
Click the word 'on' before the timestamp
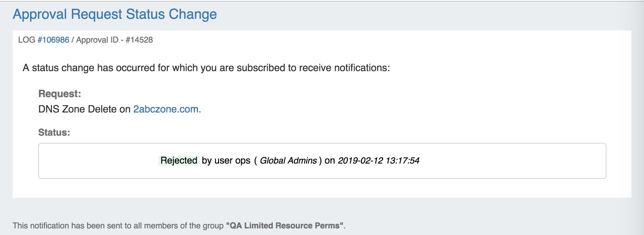click(330, 160)
